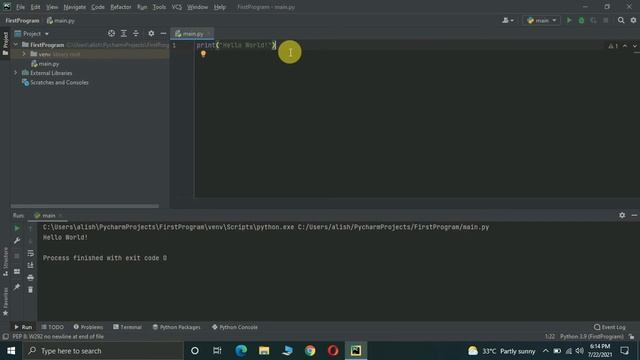Open run configuration wrench icon
Screen dimensions: 640x360
point(17,241)
